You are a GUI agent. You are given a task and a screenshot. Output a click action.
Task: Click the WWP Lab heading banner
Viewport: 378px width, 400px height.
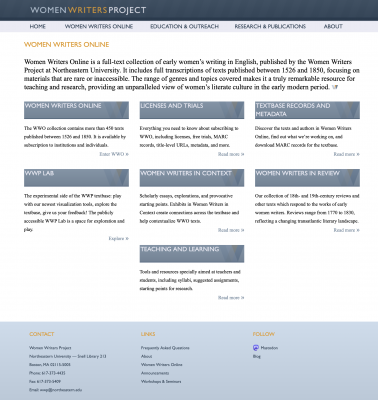76,178
